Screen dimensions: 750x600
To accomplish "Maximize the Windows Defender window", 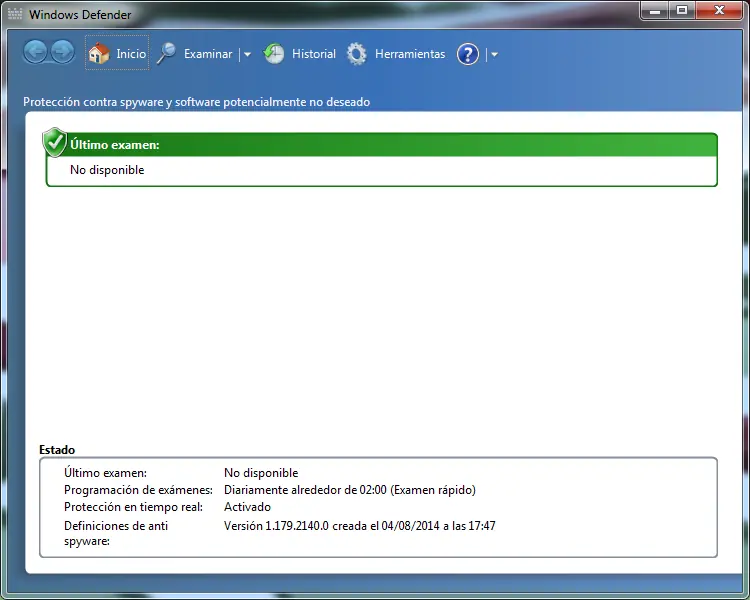I will pyautogui.click(x=682, y=11).
